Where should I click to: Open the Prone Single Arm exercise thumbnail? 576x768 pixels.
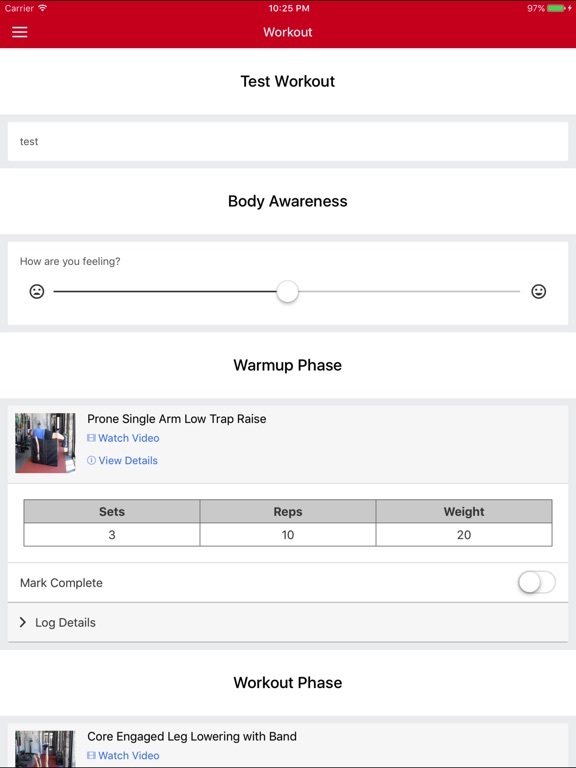click(x=45, y=443)
